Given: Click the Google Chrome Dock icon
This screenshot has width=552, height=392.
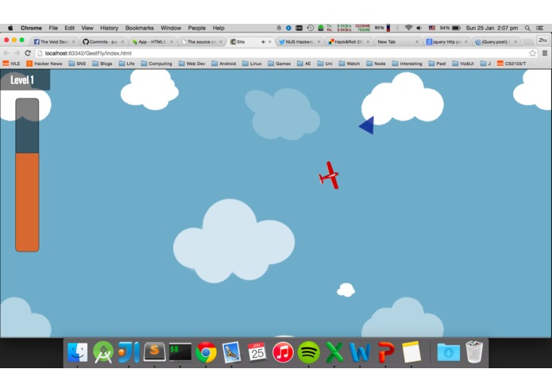Looking at the screenshot, I should (206, 352).
